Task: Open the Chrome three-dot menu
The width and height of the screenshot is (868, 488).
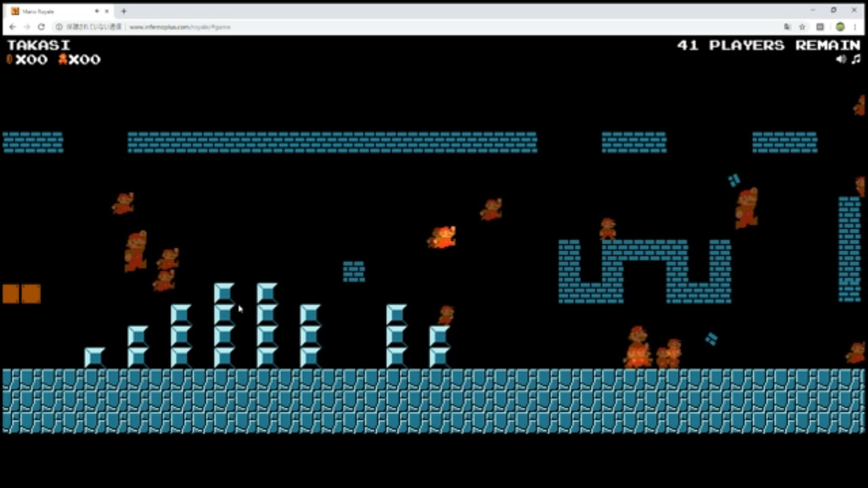Action: point(855,27)
